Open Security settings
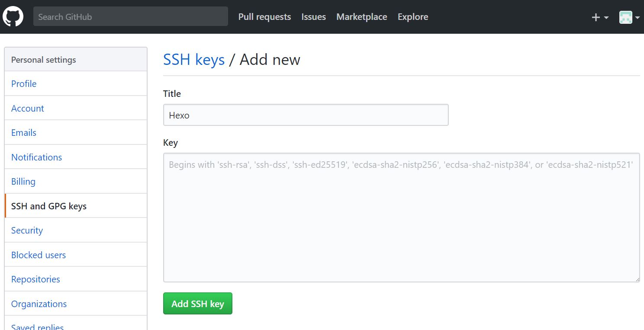This screenshot has height=330, width=644. pyautogui.click(x=76, y=230)
